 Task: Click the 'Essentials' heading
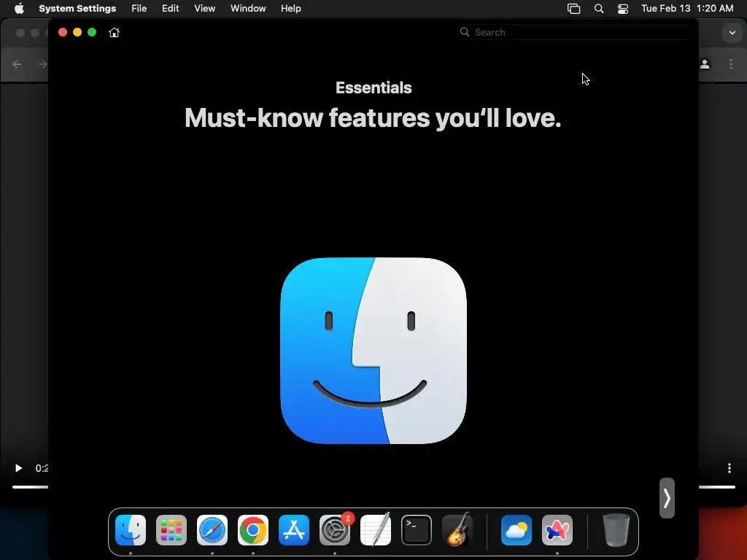click(373, 87)
